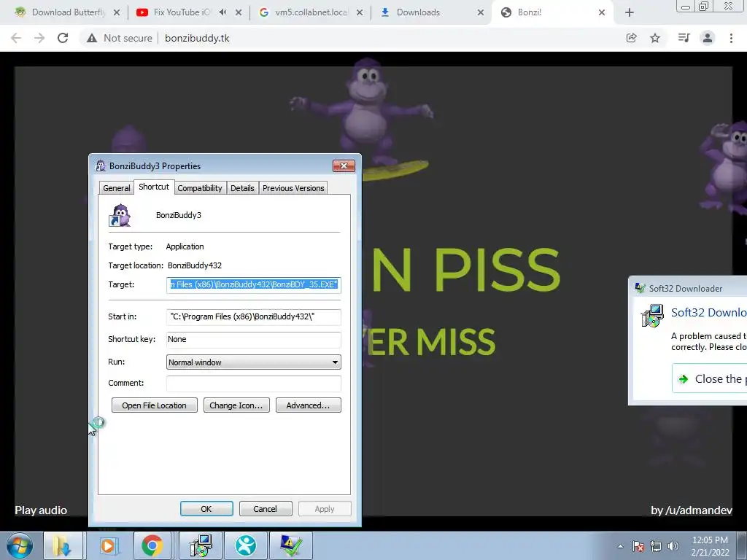This screenshot has height=560, width=747.
Task: Open the Compatibility tab
Action: point(200,188)
